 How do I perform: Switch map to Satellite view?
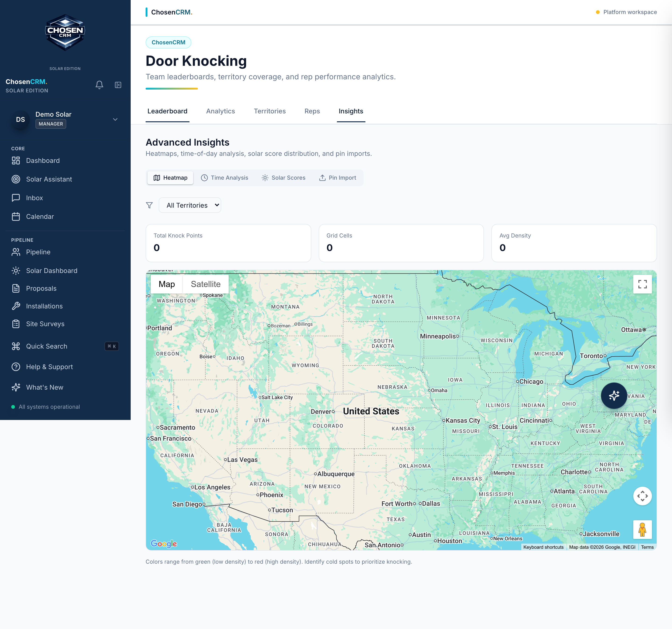tap(206, 284)
